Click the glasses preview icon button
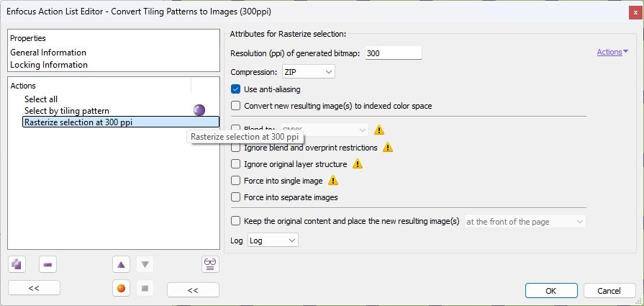Viewport: 644px width, 306px height. (210, 264)
